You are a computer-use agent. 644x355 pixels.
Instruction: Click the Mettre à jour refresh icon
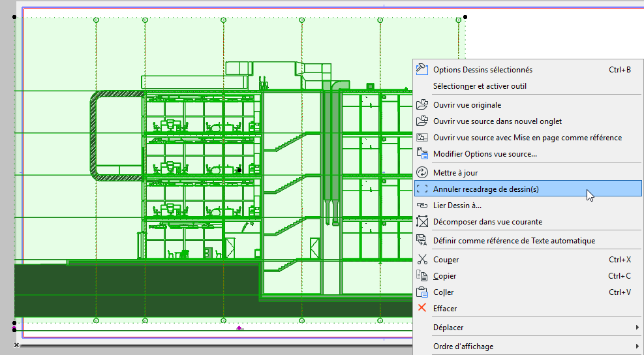point(422,173)
